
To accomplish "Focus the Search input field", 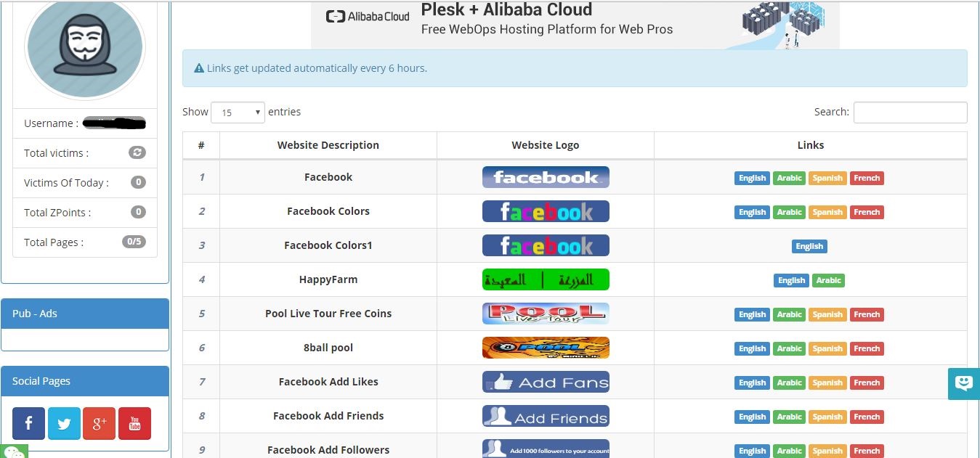I will point(910,113).
